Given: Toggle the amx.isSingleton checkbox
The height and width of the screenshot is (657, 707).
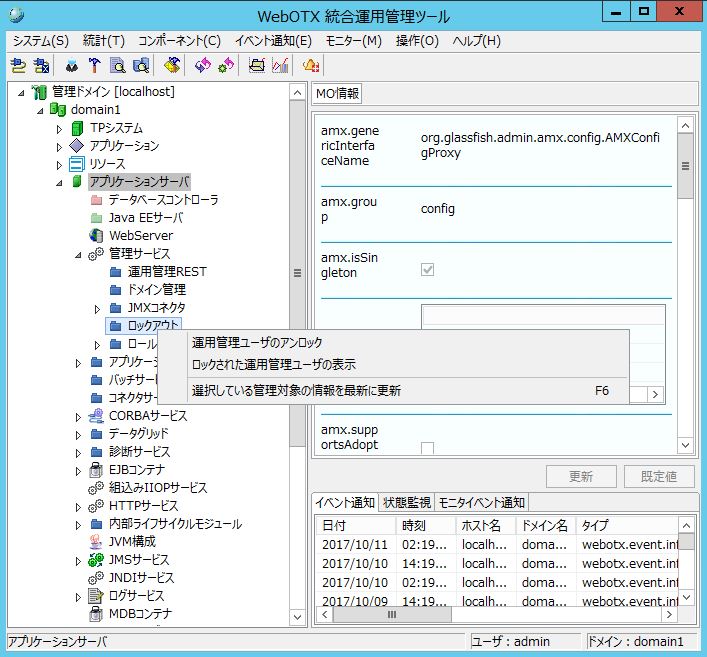Looking at the screenshot, I should point(428,269).
